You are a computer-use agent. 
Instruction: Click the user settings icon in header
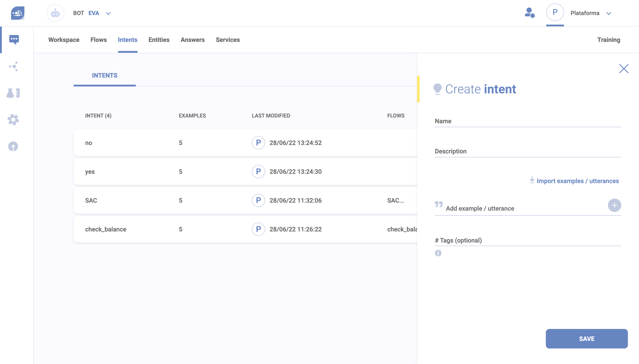point(529,13)
